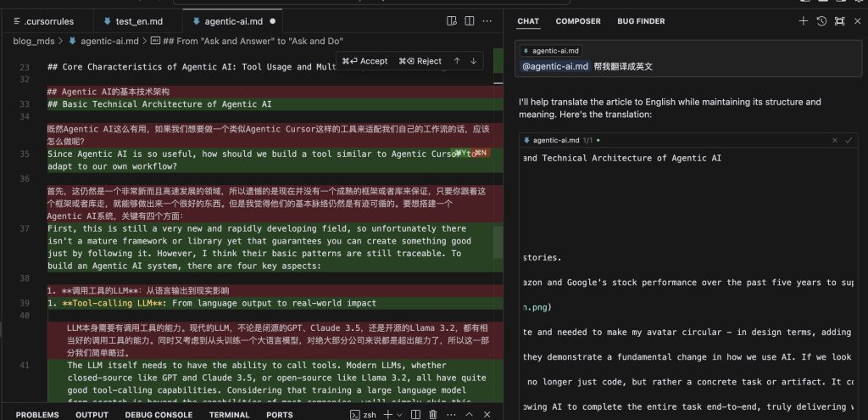Start a new chat with plus icon
The width and height of the screenshot is (868, 420).
804,21
